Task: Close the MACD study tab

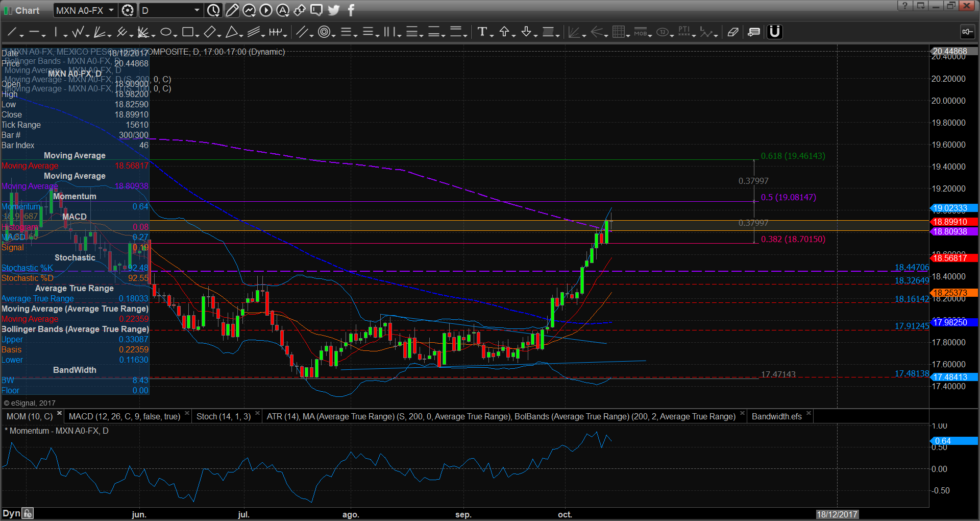Action: [x=187, y=414]
